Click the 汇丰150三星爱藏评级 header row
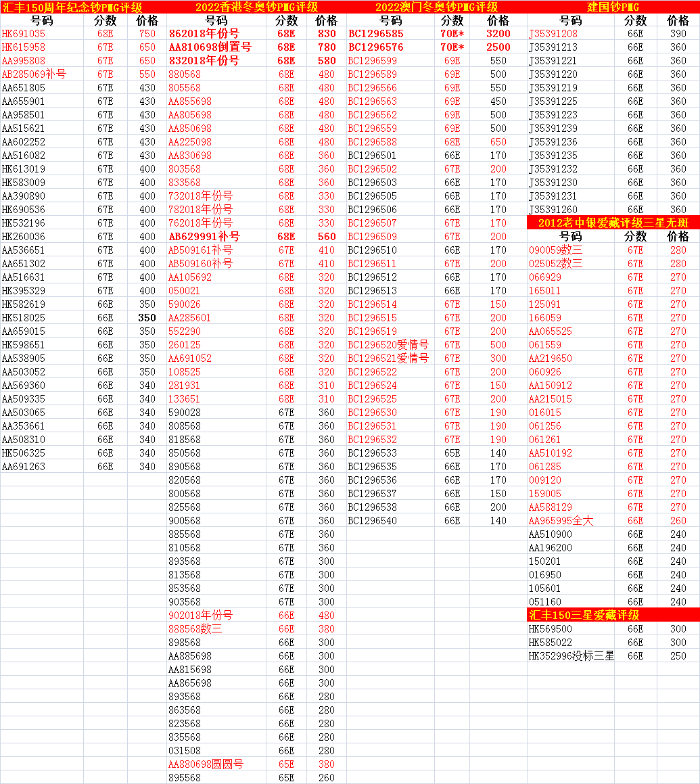Image resolution: width=700 pixels, height=784 pixels. (x=613, y=616)
